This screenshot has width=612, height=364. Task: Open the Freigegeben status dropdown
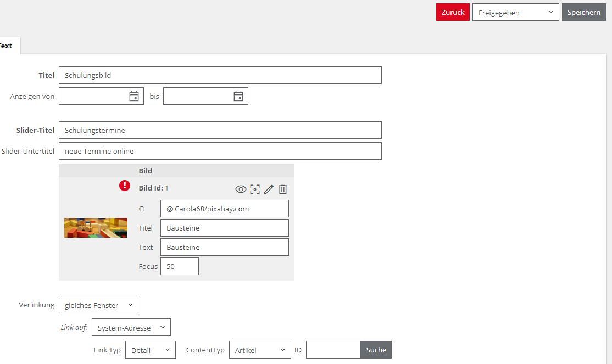point(515,13)
